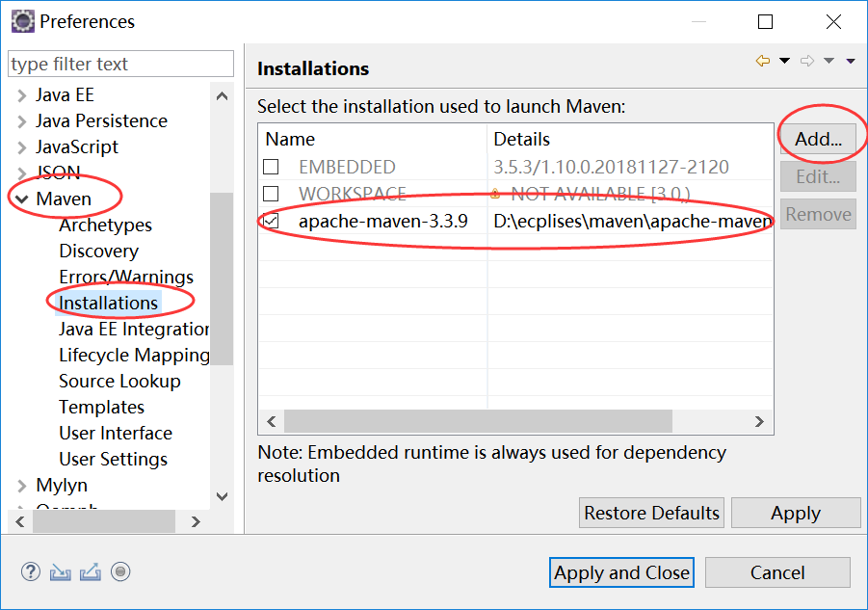
Task: Click the Import preferences icon
Action: 61,571
